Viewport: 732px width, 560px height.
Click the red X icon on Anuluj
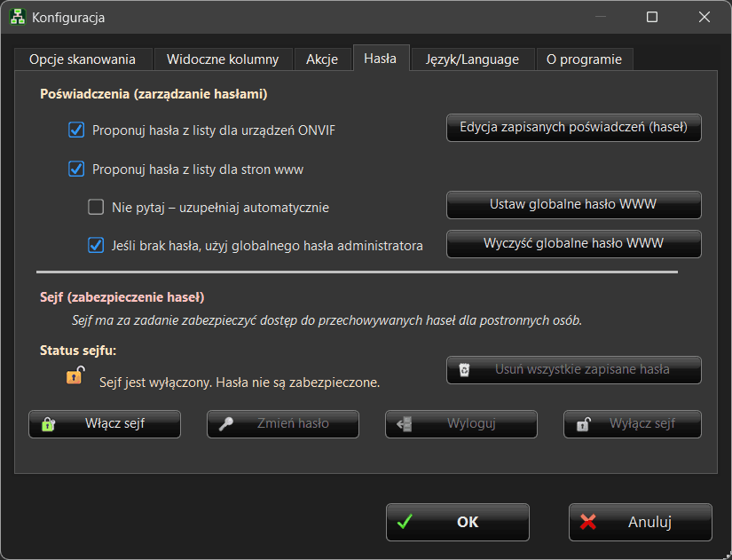(587, 522)
